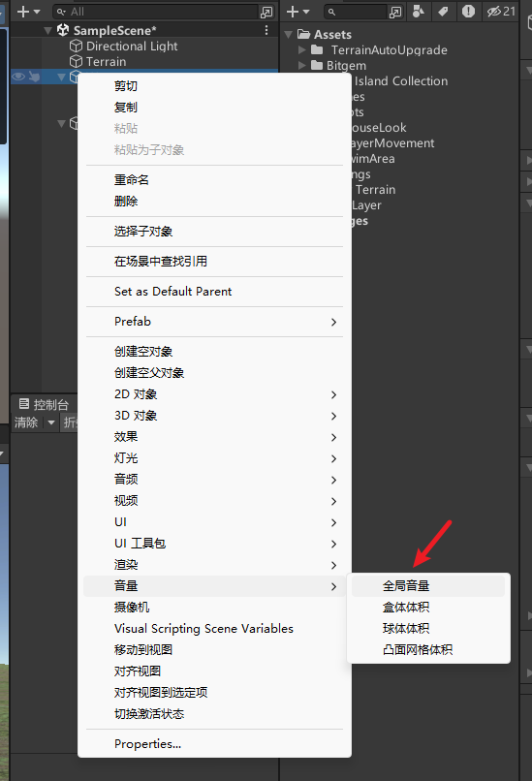Select Directional Light in the Hierarchy
This screenshot has height=781, width=532.
tap(132, 47)
